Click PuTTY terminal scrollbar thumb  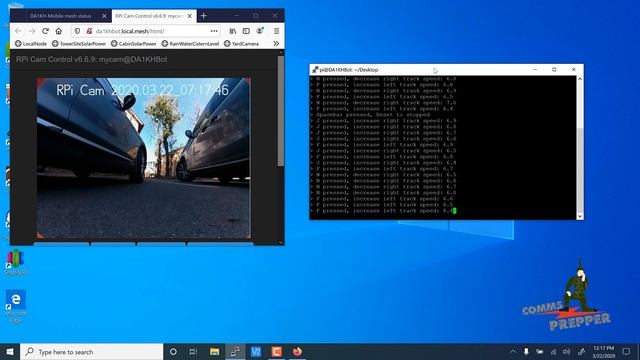coord(580,169)
